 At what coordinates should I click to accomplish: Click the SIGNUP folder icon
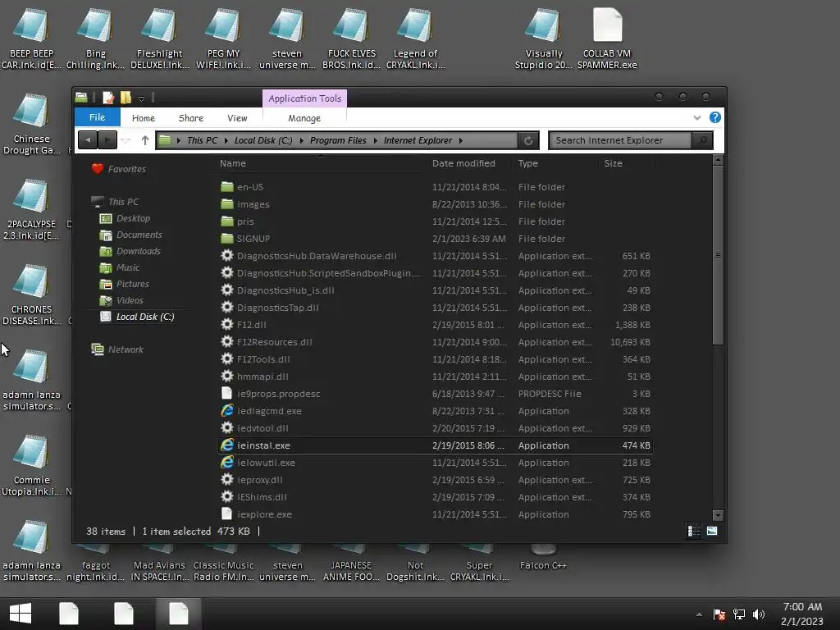[227, 239]
